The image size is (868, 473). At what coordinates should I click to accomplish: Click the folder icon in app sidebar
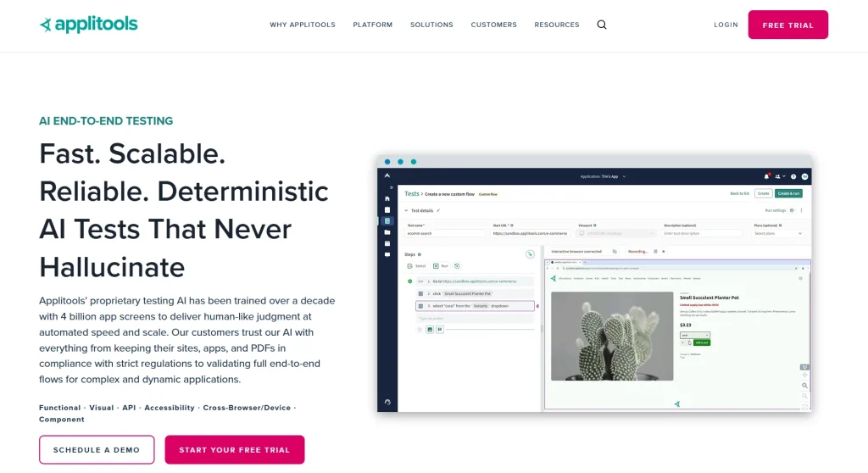click(387, 231)
